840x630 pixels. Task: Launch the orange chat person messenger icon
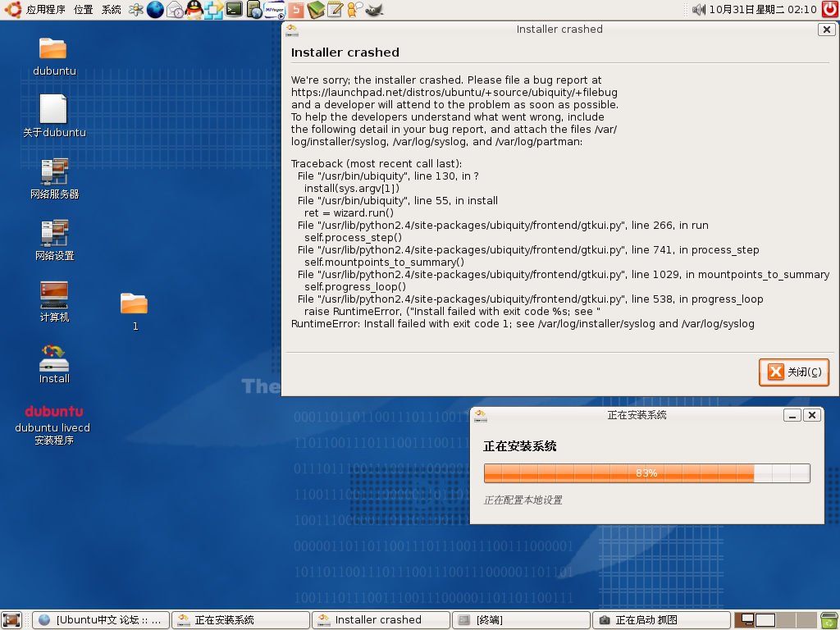click(x=354, y=10)
